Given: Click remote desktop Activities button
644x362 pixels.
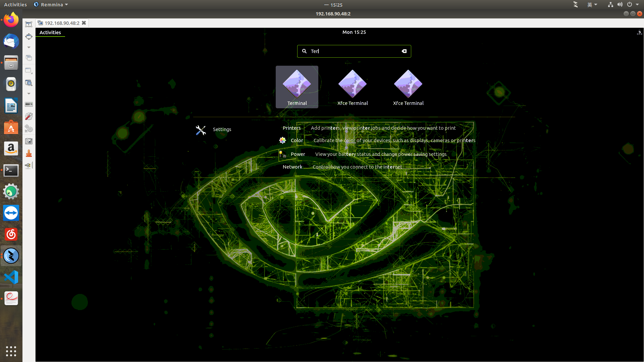Looking at the screenshot, I should pyautogui.click(x=50, y=32).
